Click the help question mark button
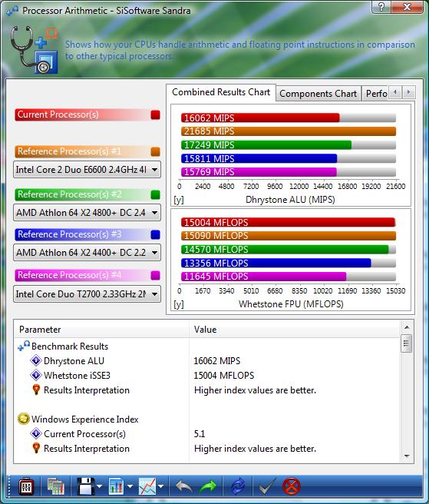This screenshot has height=504, width=429. tap(381, 7)
